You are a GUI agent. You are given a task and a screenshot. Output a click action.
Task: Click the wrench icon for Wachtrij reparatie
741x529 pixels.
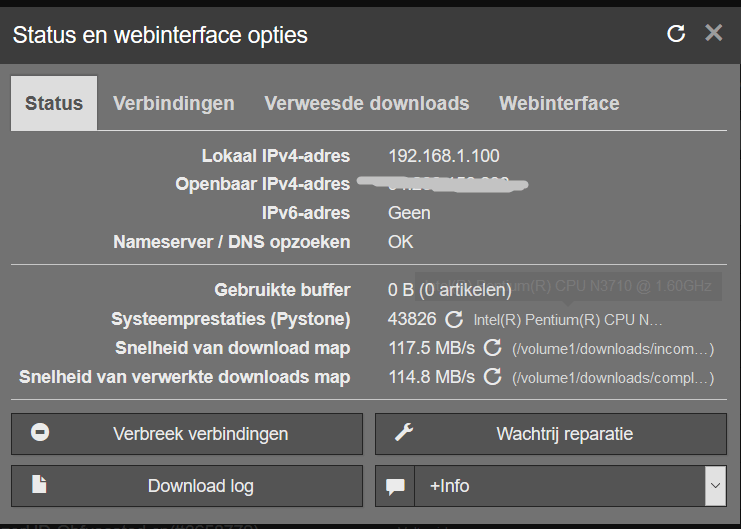click(404, 433)
